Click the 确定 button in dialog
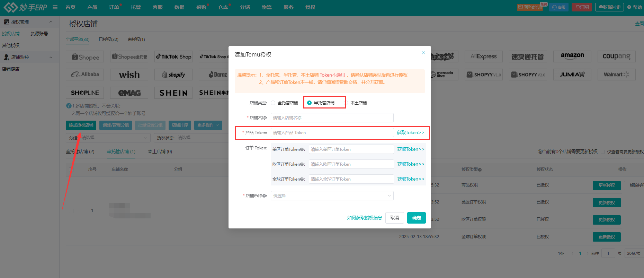This screenshot has width=644, height=278. coord(417,218)
